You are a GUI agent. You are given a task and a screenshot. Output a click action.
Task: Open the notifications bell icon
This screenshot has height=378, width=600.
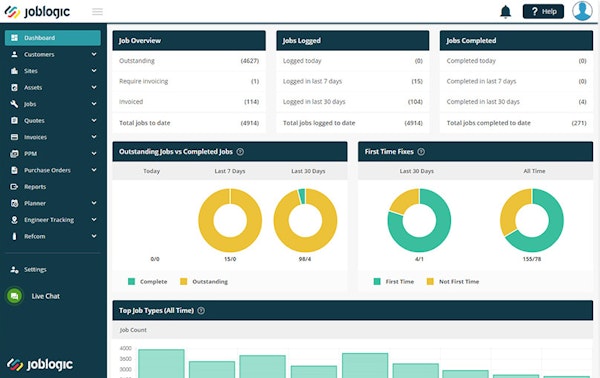(x=505, y=11)
